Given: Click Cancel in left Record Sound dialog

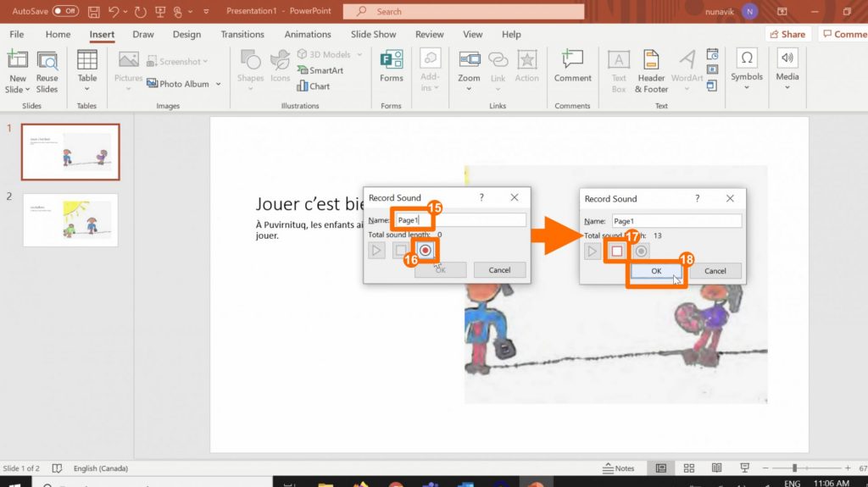Looking at the screenshot, I should (x=499, y=270).
